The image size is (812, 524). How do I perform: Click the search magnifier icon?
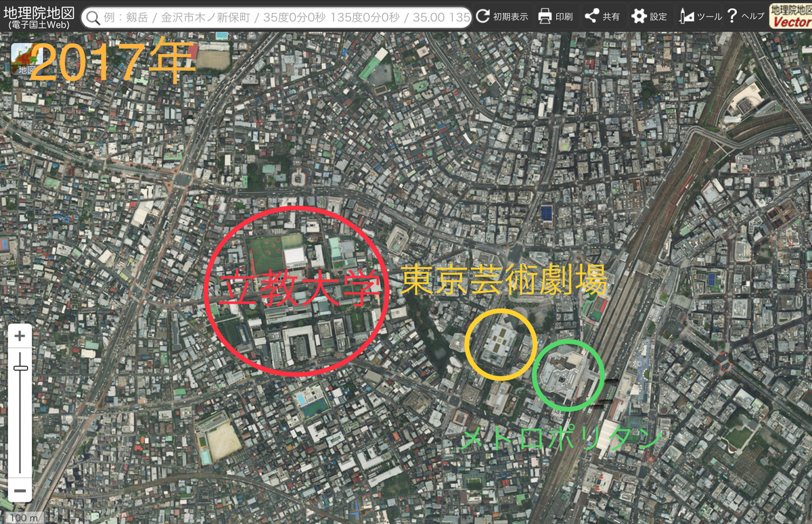(93, 17)
